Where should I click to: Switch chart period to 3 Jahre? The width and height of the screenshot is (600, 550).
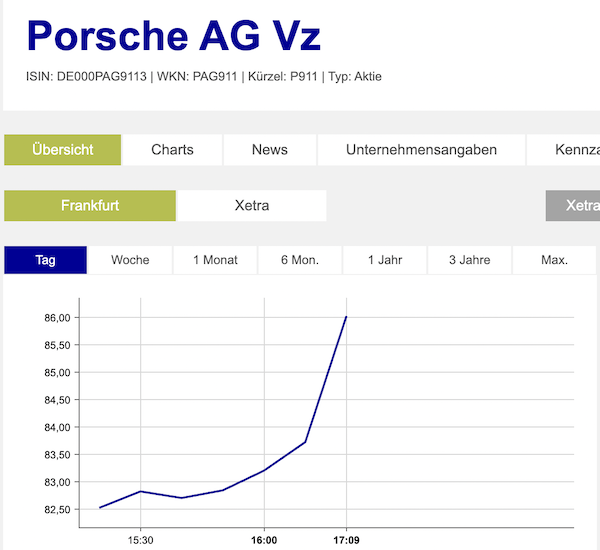click(x=470, y=260)
